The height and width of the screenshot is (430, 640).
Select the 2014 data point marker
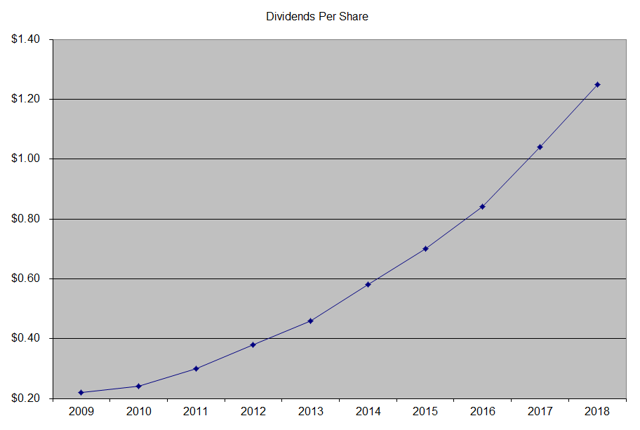coord(368,284)
